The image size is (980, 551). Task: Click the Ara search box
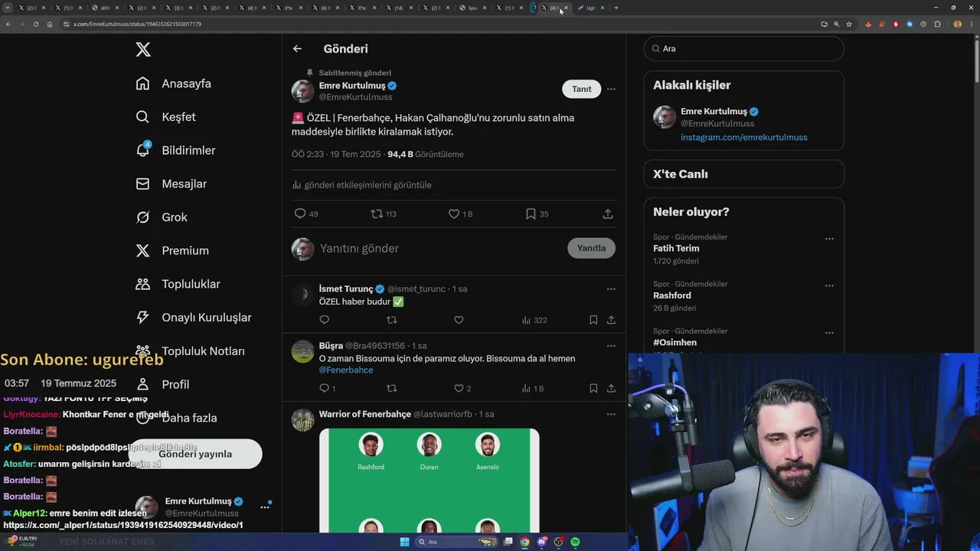point(743,49)
